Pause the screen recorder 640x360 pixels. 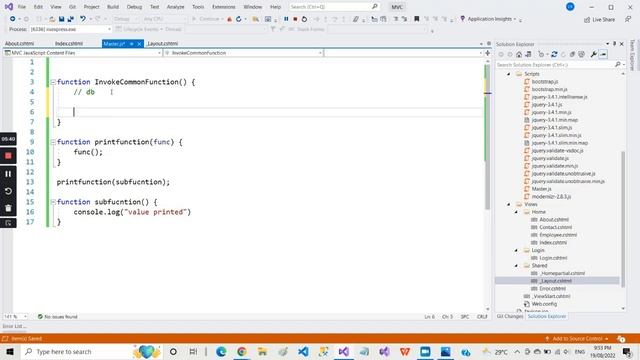(8, 174)
